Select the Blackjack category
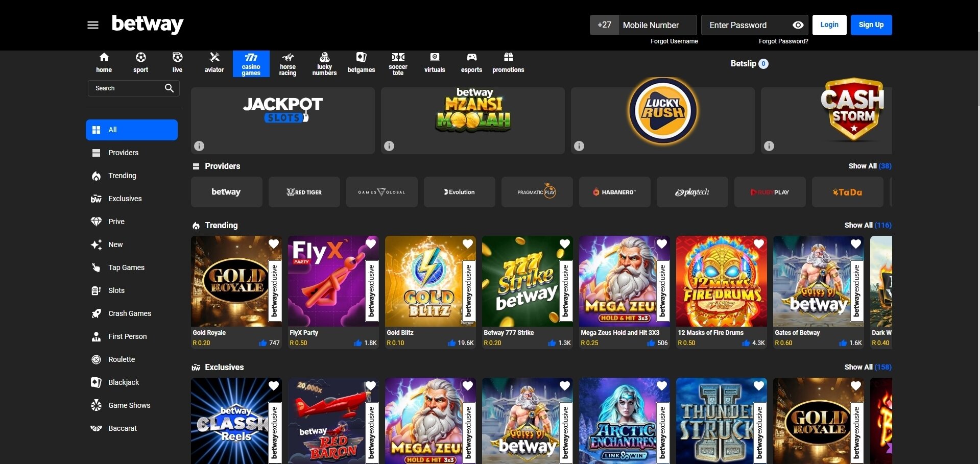The height and width of the screenshot is (464, 980). click(x=132, y=382)
